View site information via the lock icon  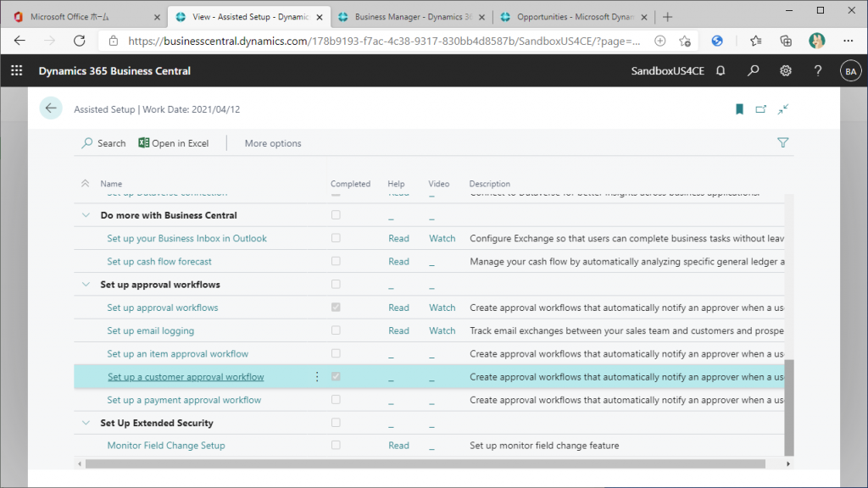pyautogui.click(x=114, y=41)
